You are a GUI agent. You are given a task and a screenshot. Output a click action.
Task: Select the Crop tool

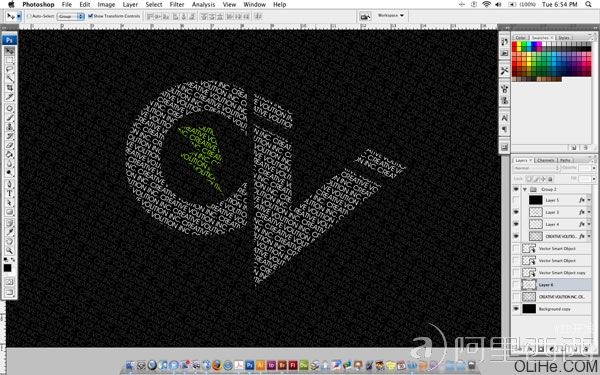10,88
